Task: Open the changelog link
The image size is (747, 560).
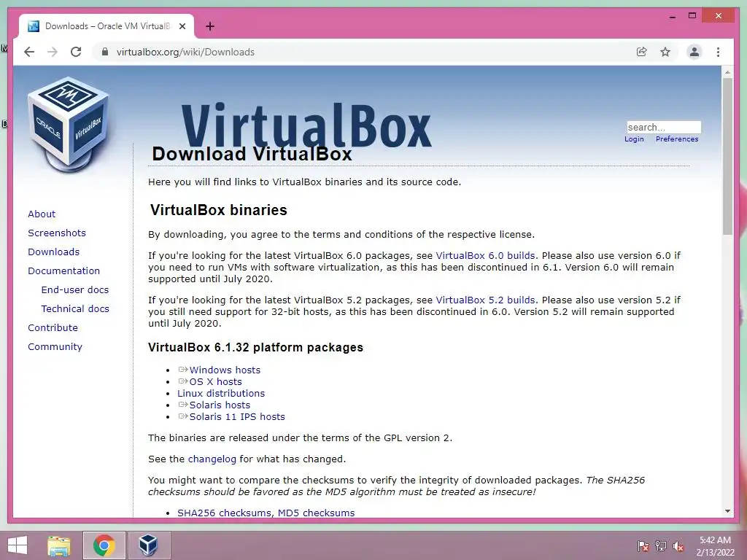Action: [x=212, y=459]
